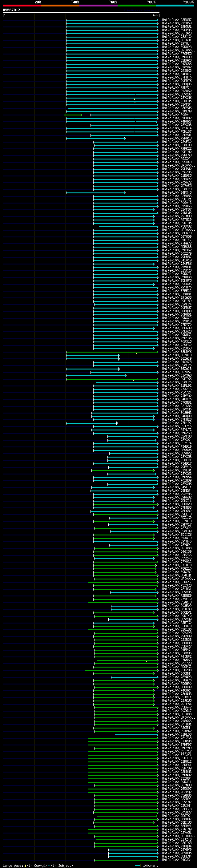Image resolution: width=197 pixels, height=868 pixels.
Task: Select hit label UniRef100_Q8VXD7
Action: point(176,94)
